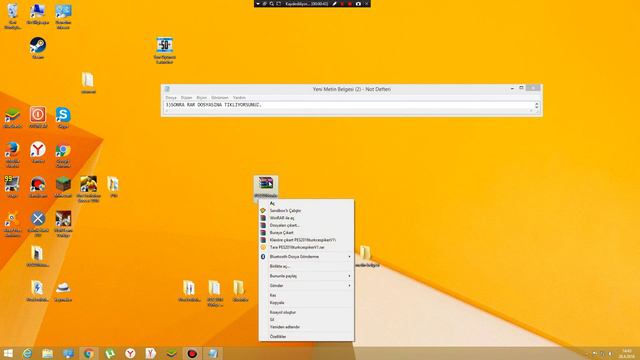
Task: Expand the Gönder submenu
Action: [307, 285]
